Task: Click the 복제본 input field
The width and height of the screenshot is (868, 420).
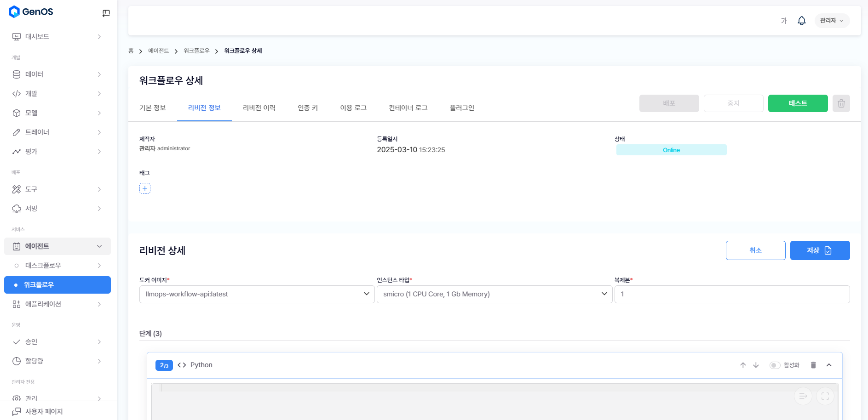Action: pyautogui.click(x=731, y=294)
